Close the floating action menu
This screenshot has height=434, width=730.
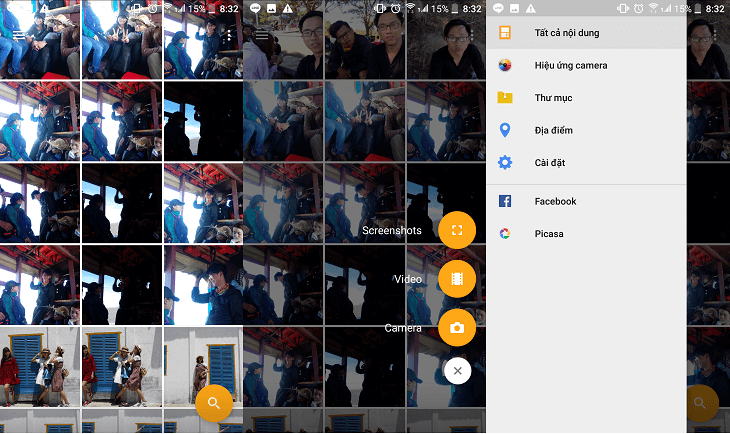click(x=457, y=371)
